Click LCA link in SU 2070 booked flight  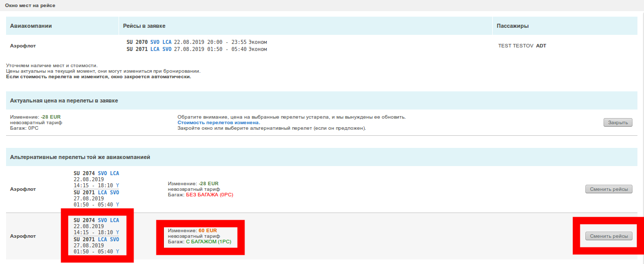[x=167, y=42]
